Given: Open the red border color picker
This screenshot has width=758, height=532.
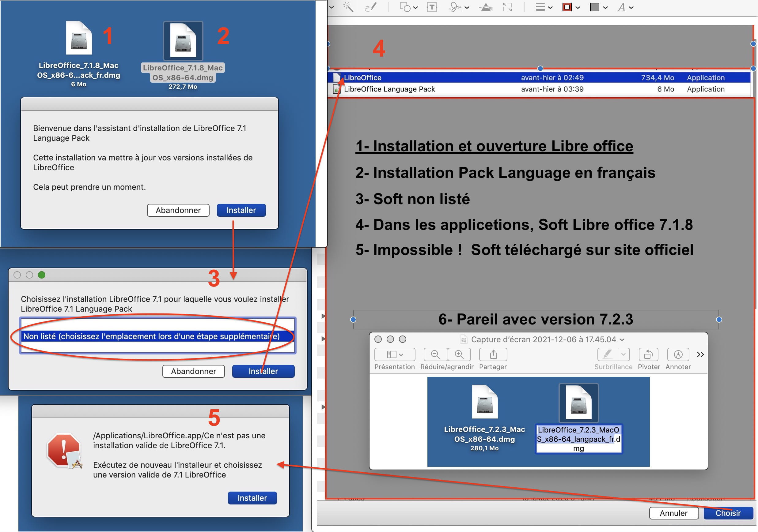Looking at the screenshot, I should pos(571,7).
